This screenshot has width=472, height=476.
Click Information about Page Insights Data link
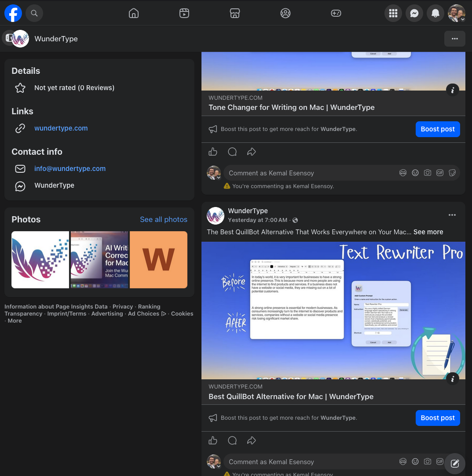pyautogui.click(x=56, y=307)
